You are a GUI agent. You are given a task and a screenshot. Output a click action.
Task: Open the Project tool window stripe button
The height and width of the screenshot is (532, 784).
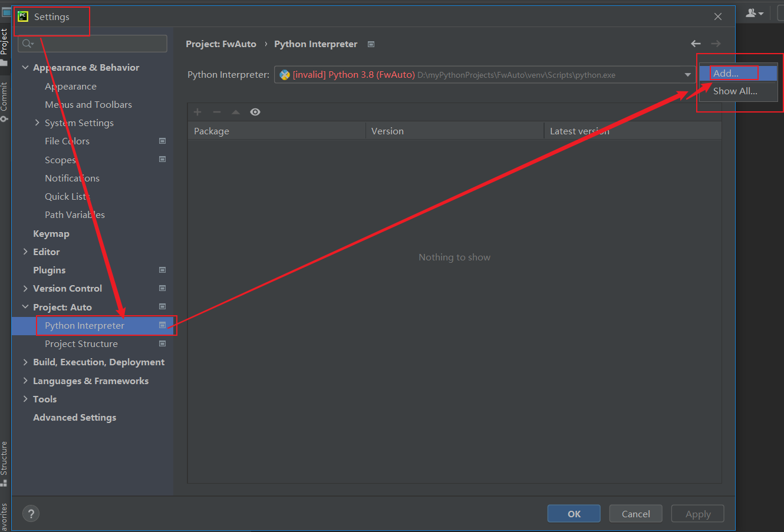[5, 40]
